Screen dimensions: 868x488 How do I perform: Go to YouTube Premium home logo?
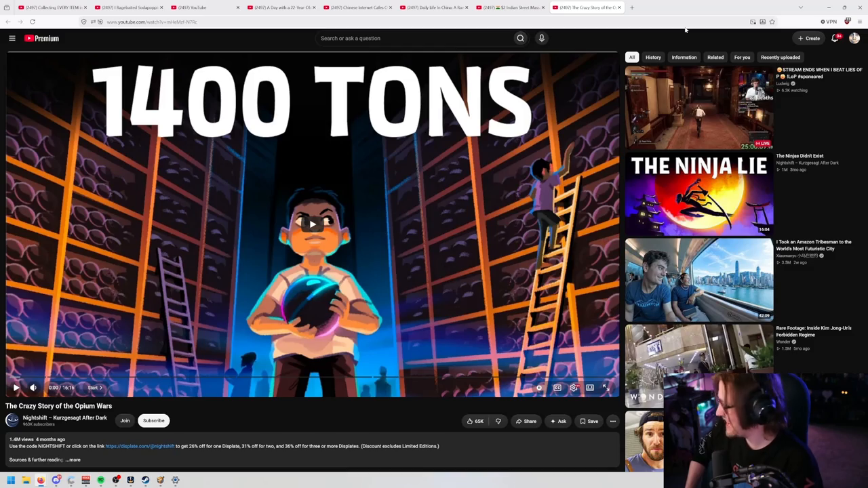click(41, 39)
